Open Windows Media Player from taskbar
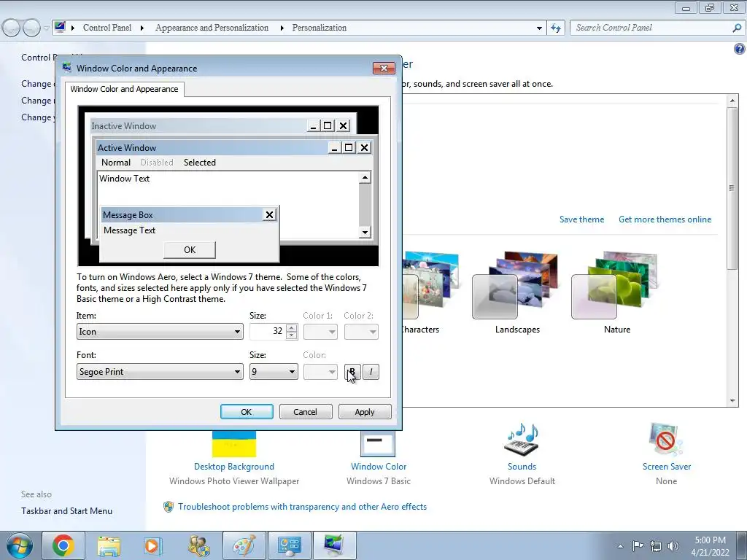This screenshot has height=560, width=747. (x=153, y=545)
